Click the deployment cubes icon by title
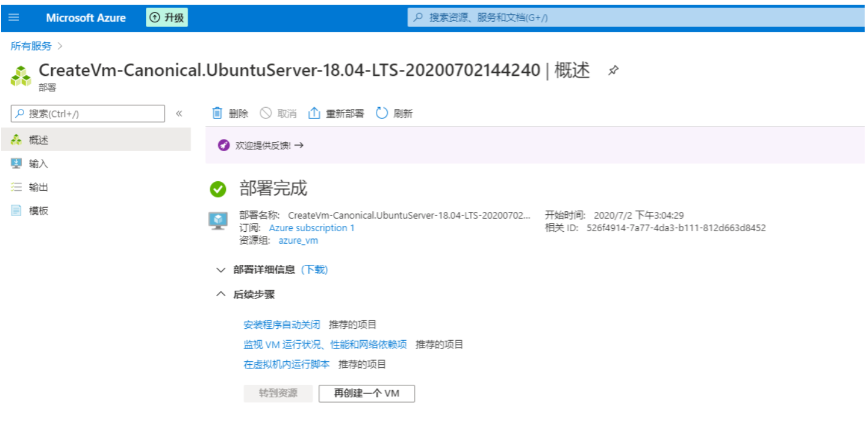The height and width of the screenshot is (426, 868). click(21, 76)
